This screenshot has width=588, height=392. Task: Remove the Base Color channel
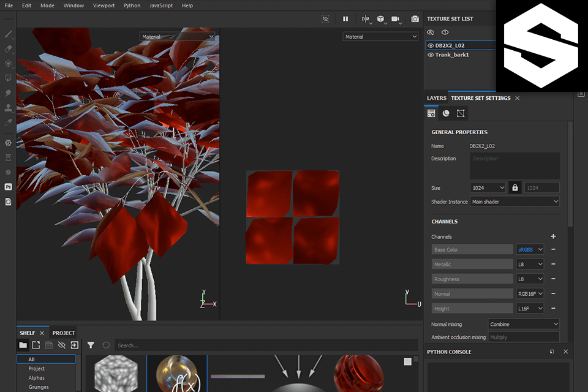(553, 249)
